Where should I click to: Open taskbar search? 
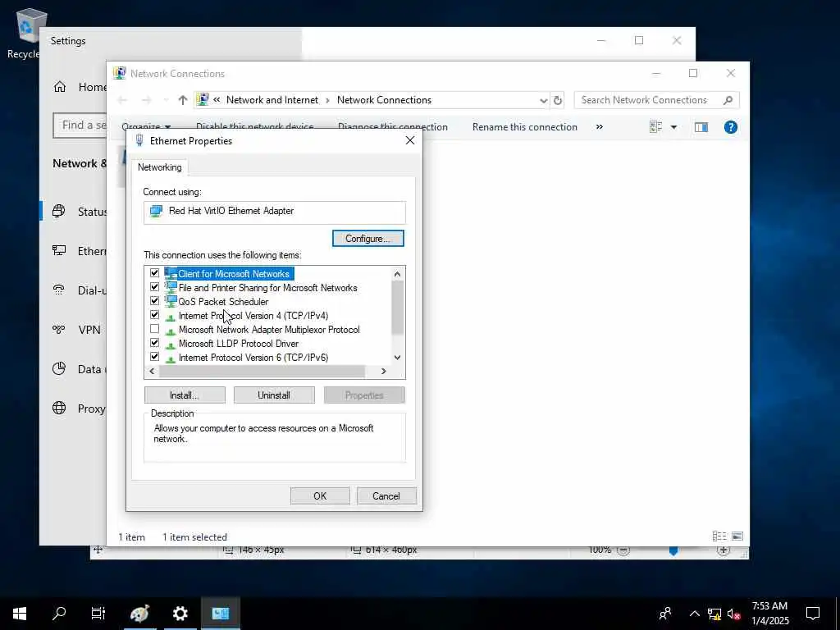pos(59,614)
